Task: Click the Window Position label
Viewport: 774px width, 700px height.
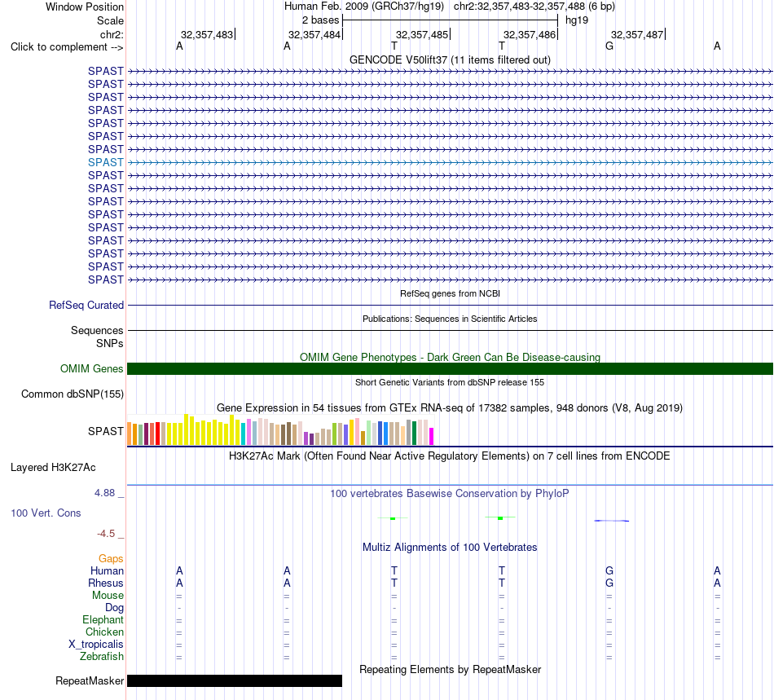Action: (85, 7)
